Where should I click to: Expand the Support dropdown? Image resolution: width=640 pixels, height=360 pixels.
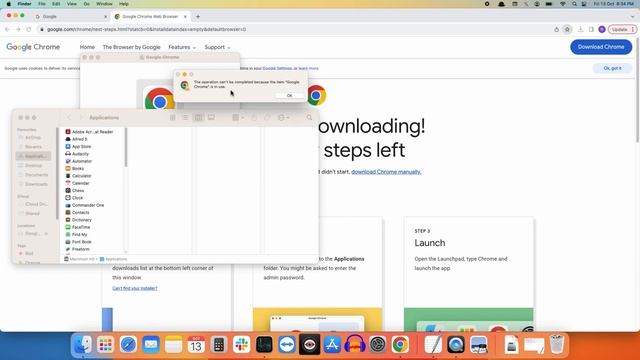(217, 47)
